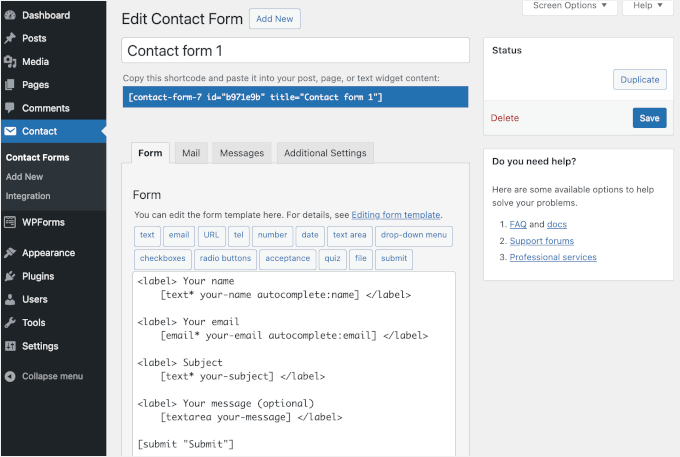Viewport: 680px width, 457px height.
Task: Insert an email tag
Action: click(x=179, y=235)
